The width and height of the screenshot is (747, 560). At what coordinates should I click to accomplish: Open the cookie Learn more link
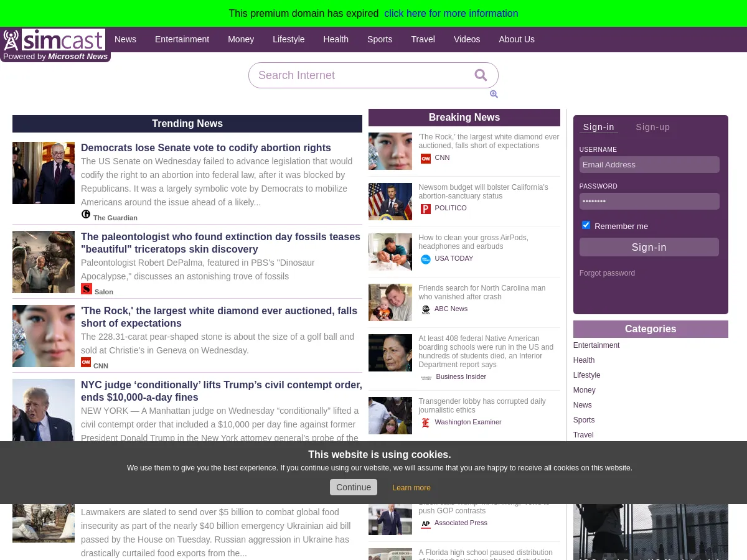[x=411, y=488]
